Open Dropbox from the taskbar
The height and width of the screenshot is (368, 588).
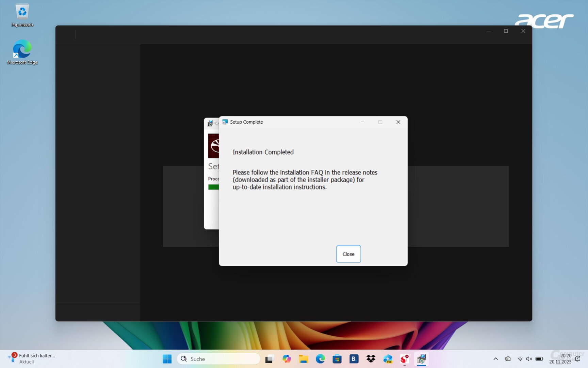click(x=371, y=359)
